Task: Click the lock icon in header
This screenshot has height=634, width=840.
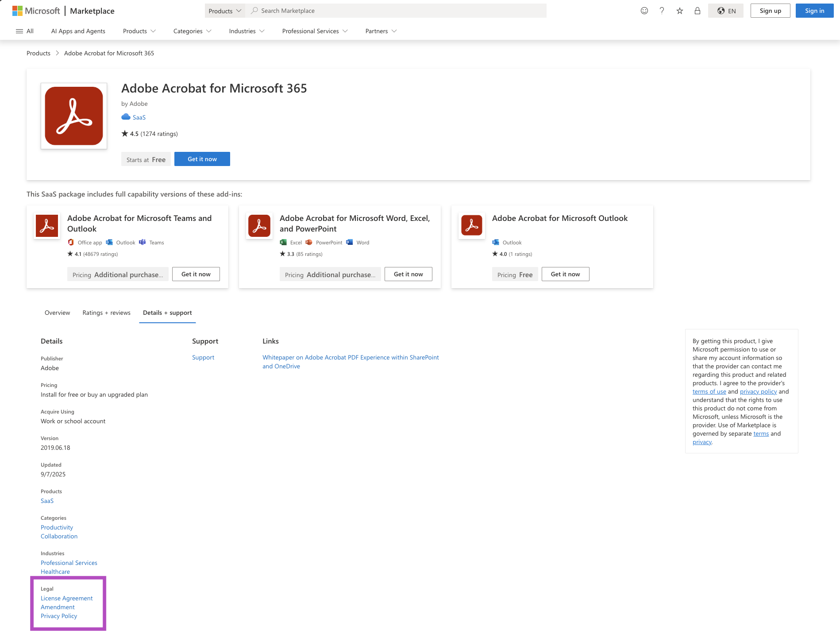Action: 697,11
